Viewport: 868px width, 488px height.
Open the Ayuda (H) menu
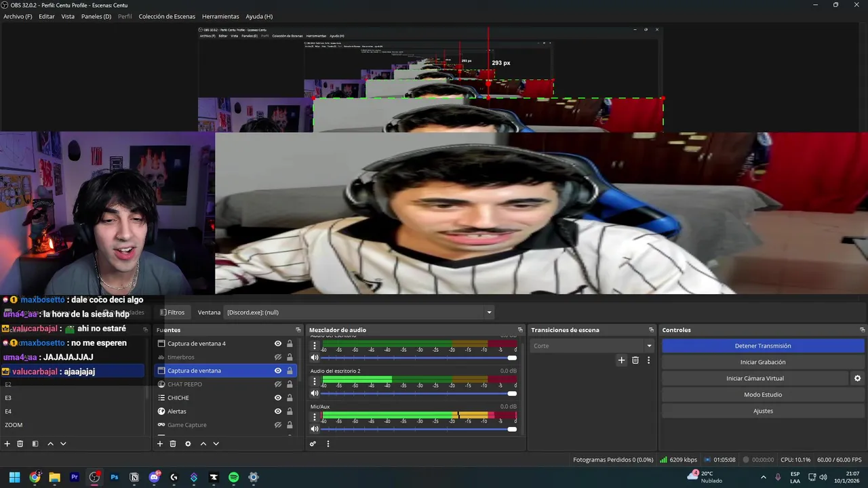point(259,16)
